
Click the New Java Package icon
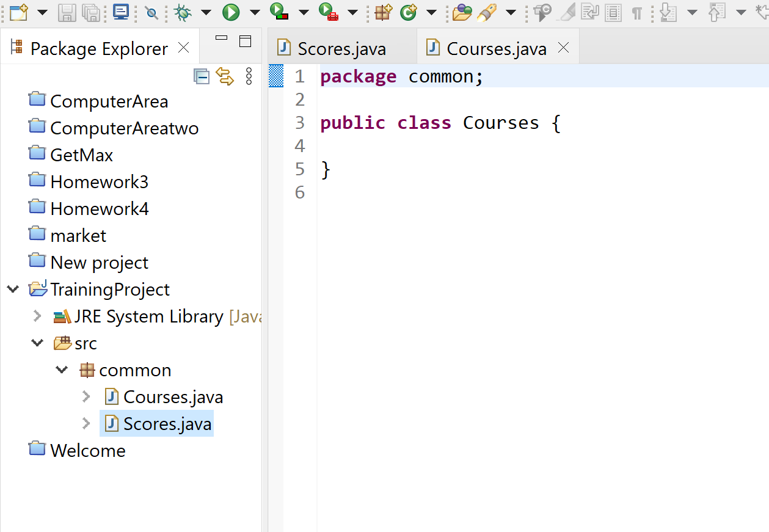pyautogui.click(x=383, y=12)
